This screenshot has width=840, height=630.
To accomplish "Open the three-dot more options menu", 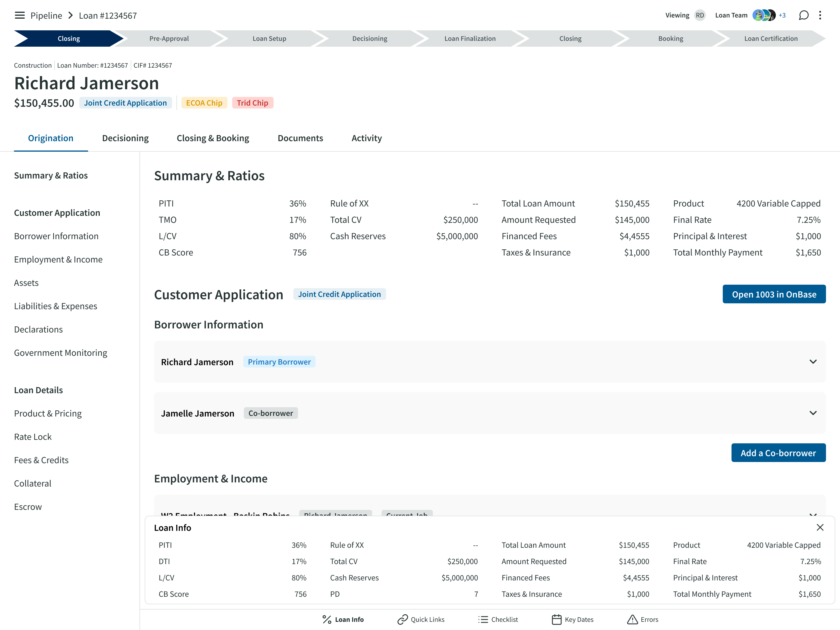I will (820, 15).
